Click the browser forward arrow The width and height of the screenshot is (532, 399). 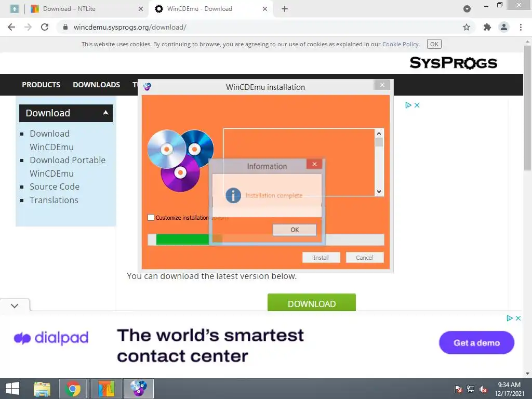(x=28, y=27)
